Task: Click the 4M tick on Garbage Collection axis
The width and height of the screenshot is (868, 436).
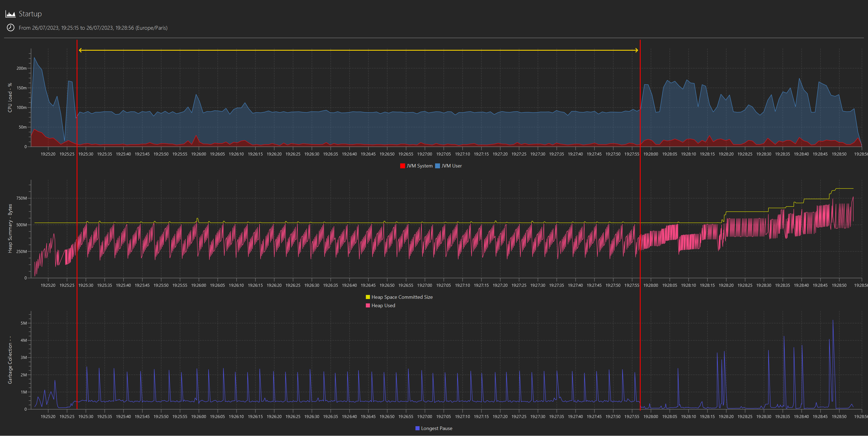Action: pos(24,340)
